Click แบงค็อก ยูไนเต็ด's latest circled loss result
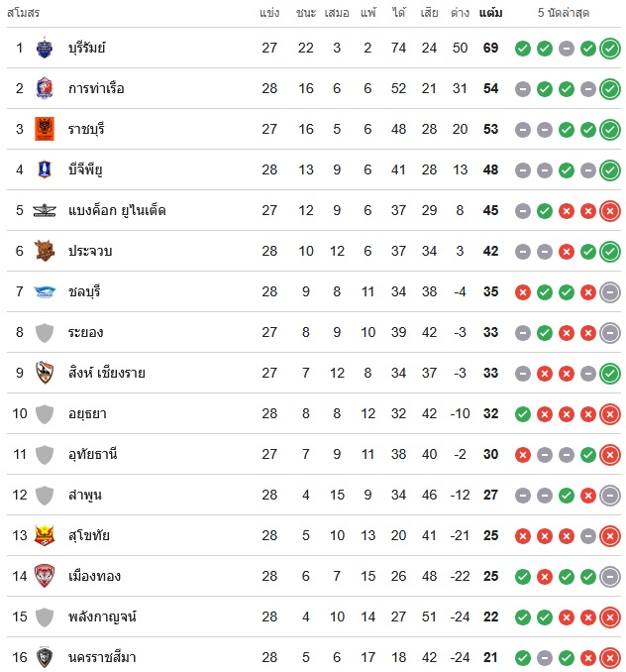Screen dimensions: 626x672 (x=610, y=210)
